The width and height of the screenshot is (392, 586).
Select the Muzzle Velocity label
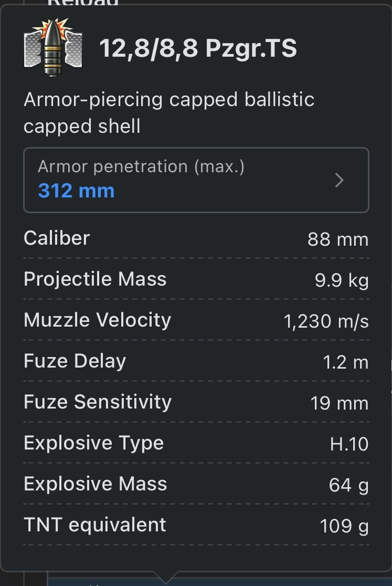tap(97, 320)
